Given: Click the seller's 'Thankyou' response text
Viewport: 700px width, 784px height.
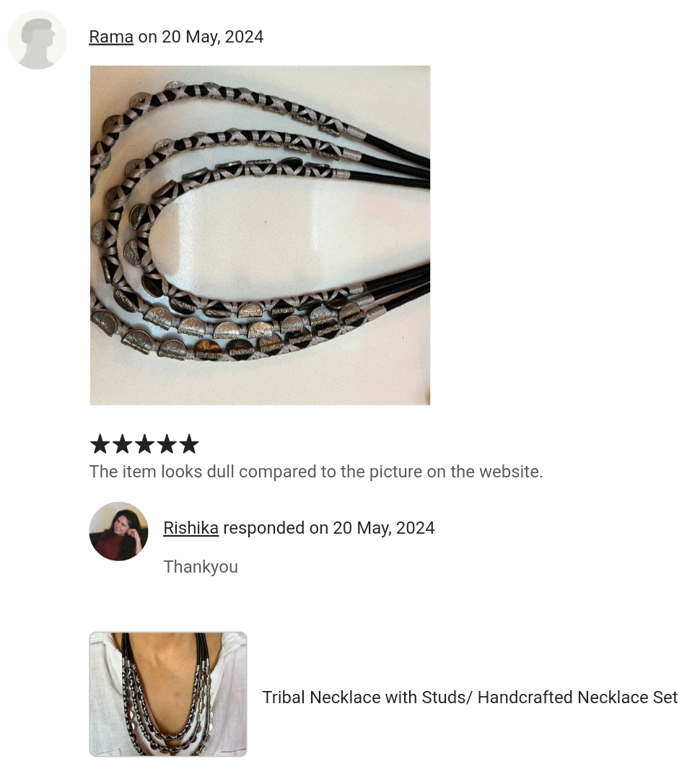Looking at the screenshot, I should (x=201, y=567).
